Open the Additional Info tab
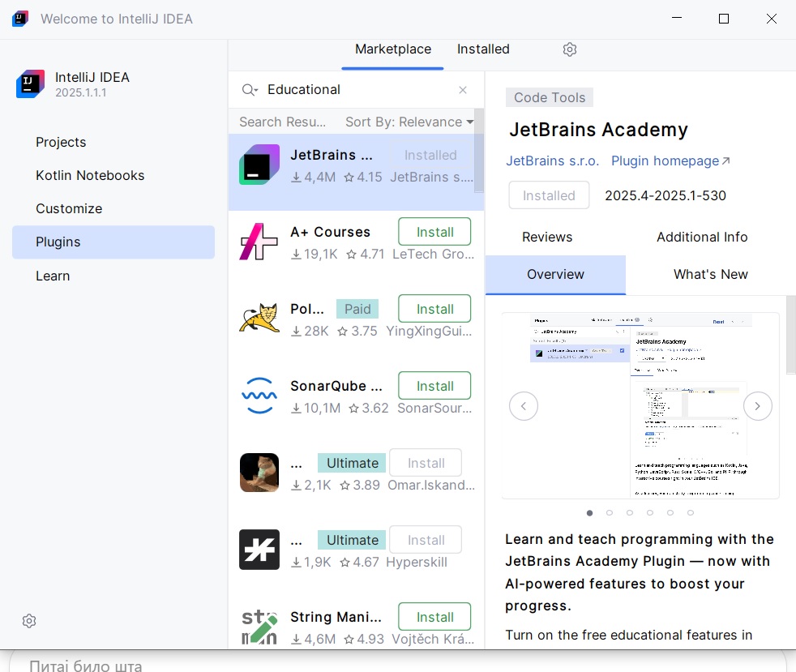 702,237
